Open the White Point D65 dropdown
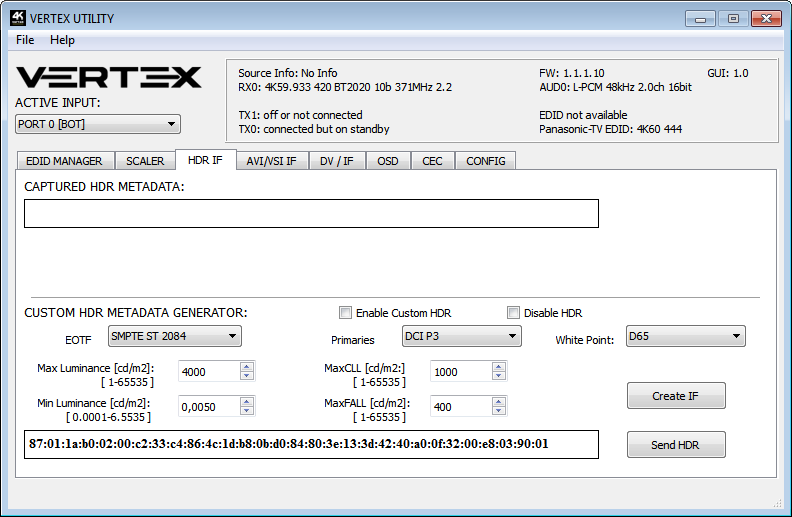The image size is (792, 517). click(685, 336)
